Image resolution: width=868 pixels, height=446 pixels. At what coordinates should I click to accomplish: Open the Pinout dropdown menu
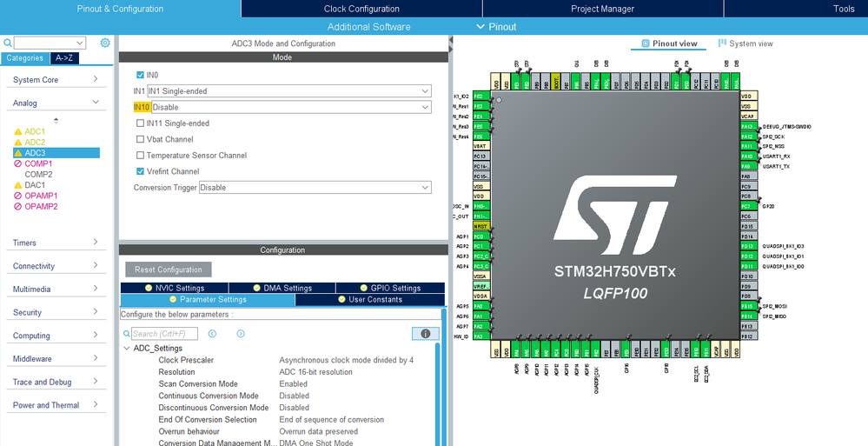click(x=496, y=27)
